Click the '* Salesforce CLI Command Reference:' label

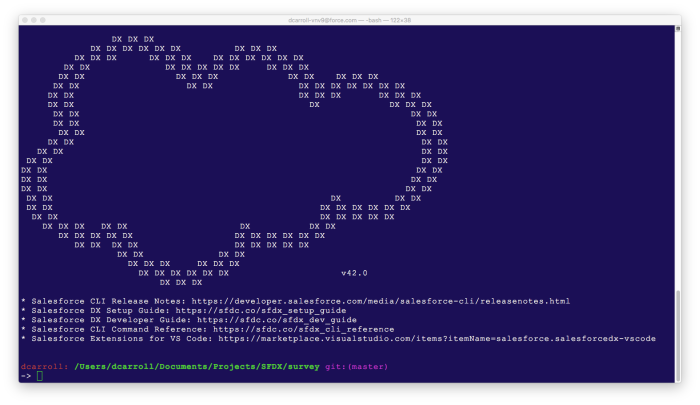pyautogui.click(x=114, y=330)
